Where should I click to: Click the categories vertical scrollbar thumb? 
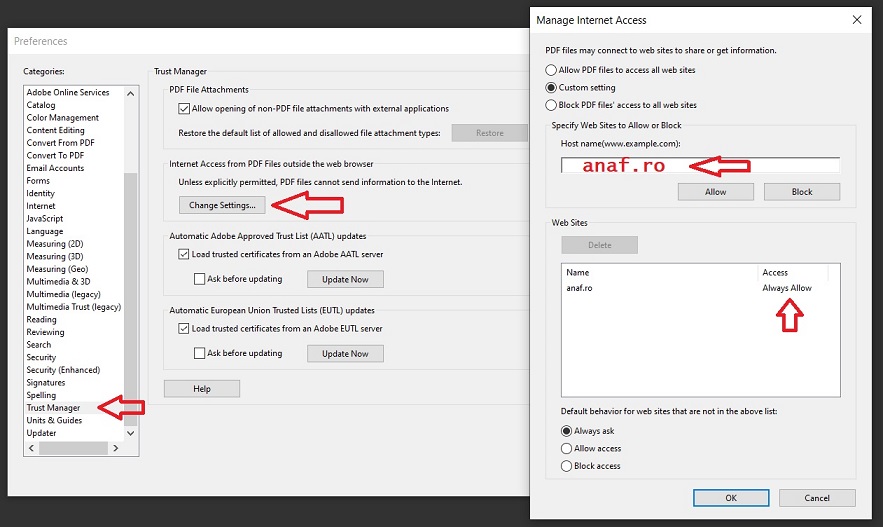click(x=131, y=298)
